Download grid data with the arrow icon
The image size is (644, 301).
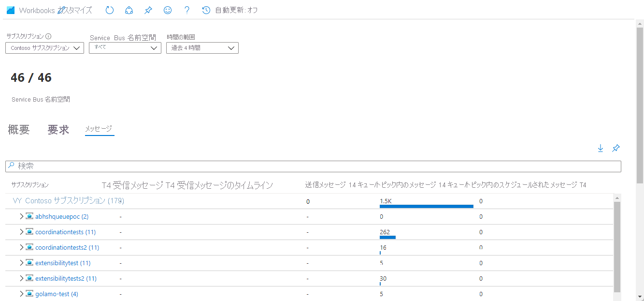[x=601, y=149]
